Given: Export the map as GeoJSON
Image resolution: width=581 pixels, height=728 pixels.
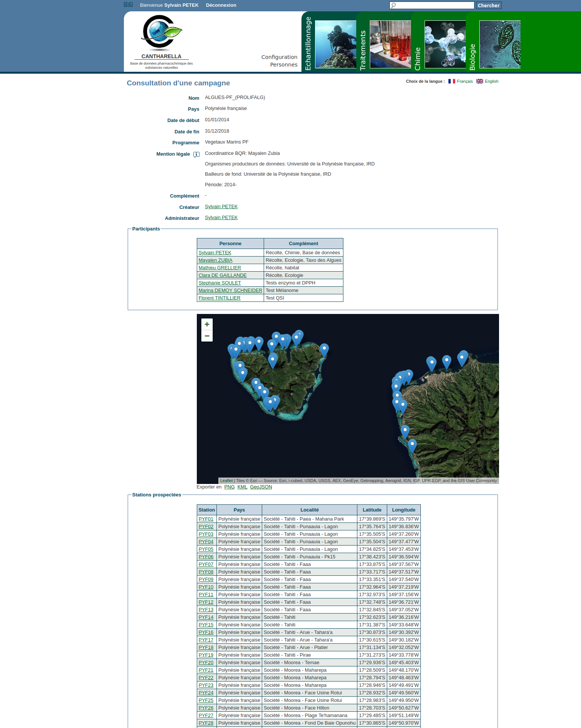Looking at the screenshot, I should point(261,487).
